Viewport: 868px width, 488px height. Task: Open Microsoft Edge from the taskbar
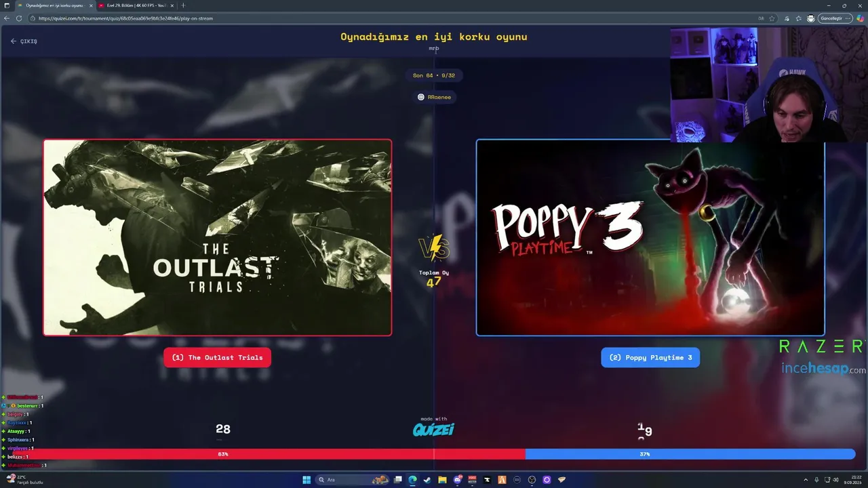412,480
